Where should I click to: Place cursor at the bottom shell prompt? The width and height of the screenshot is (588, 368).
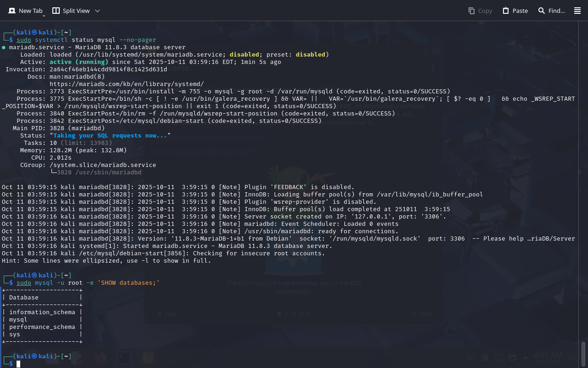[19, 364]
